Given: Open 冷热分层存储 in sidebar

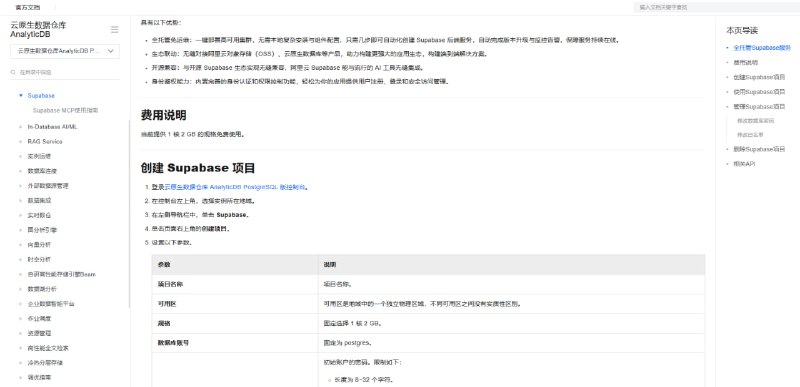Looking at the screenshot, I should tap(45, 363).
